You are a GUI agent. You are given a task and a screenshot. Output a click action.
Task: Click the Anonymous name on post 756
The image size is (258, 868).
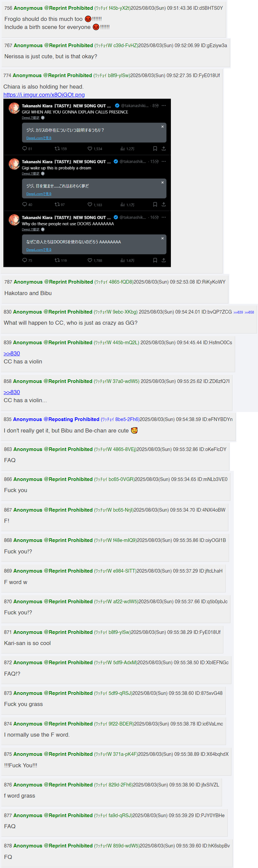(28, 8)
